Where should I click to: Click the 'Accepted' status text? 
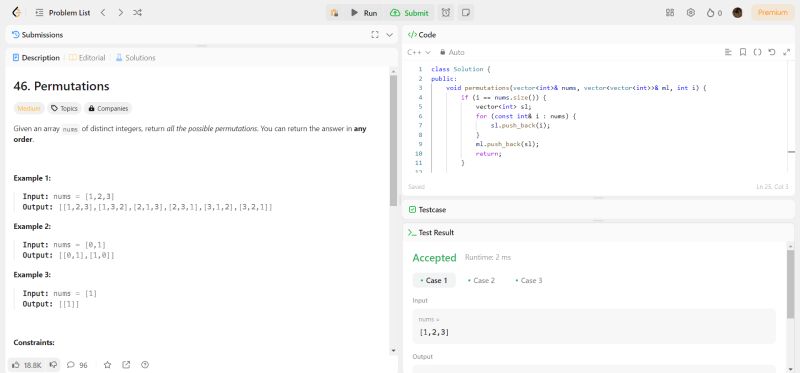434,258
